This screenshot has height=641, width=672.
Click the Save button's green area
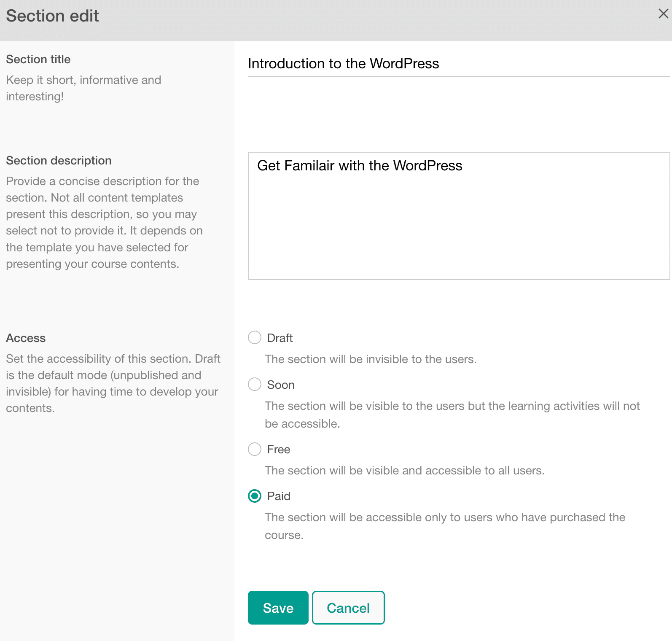[x=277, y=608]
